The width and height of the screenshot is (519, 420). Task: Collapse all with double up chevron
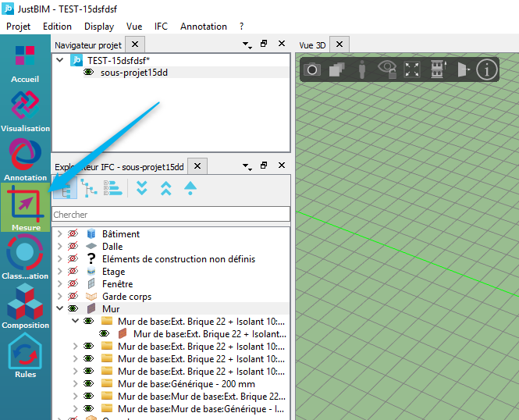click(x=165, y=188)
